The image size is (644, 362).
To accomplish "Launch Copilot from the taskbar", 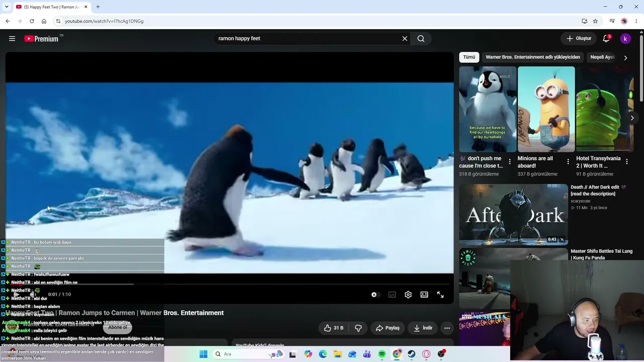I will pos(308,354).
